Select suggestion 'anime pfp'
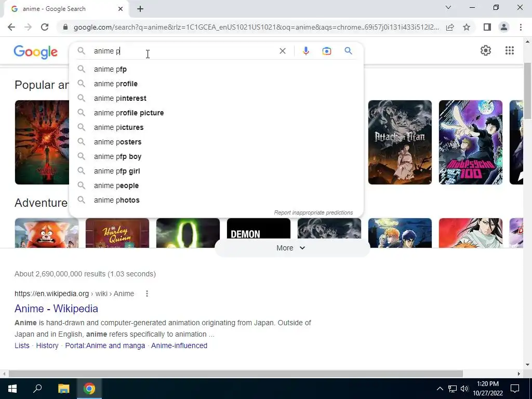The image size is (532, 399). pyautogui.click(x=217, y=69)
